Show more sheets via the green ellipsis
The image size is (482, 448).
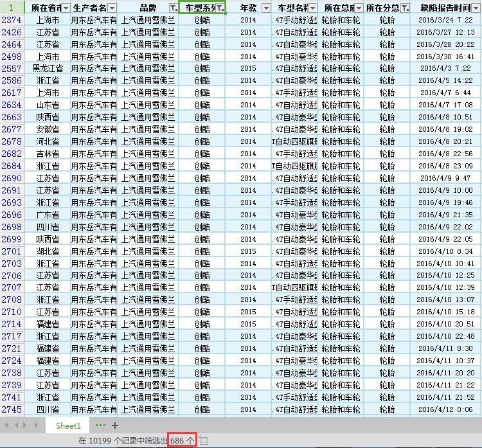pos(100,426)
